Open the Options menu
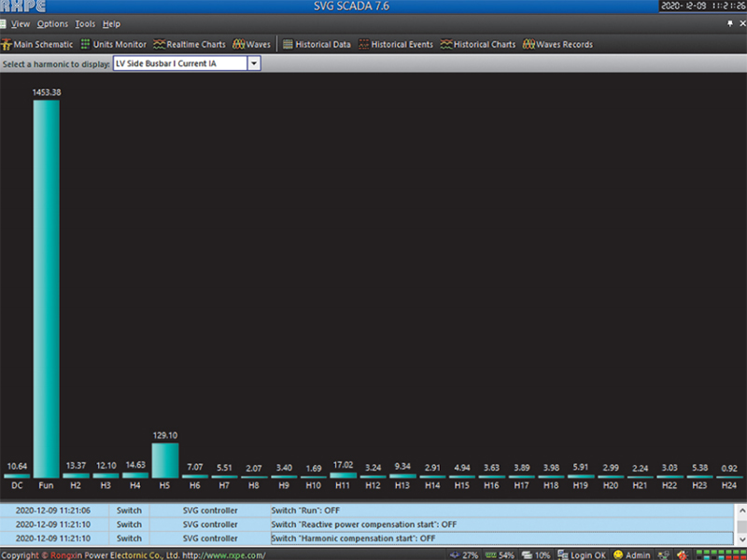The image size is (747, 560). click(x=52, y=23)
